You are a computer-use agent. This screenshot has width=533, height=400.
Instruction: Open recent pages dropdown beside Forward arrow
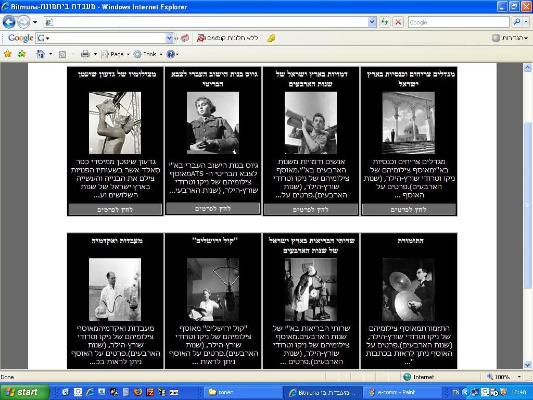pos(35,22)
